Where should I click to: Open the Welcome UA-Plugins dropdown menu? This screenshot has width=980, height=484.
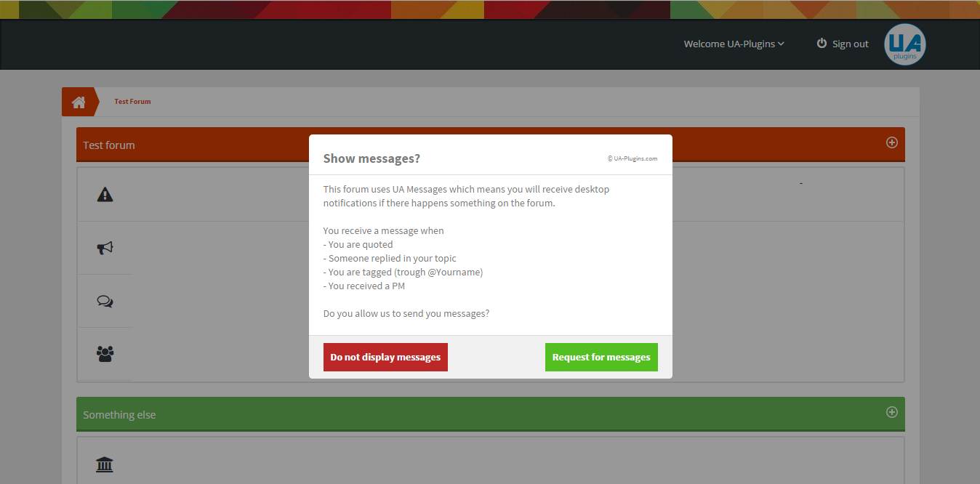(729, 44)
